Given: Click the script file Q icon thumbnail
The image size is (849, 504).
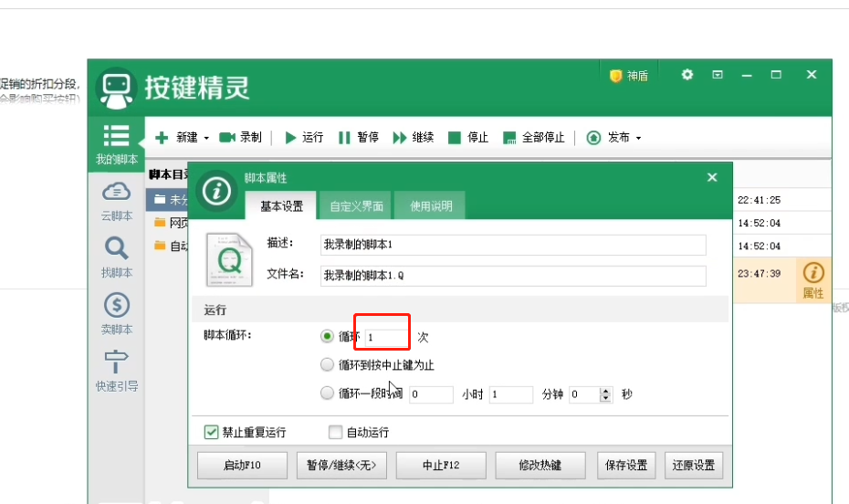Looking at the screenshot, I should pyautogui.click(x=229, y=260).
